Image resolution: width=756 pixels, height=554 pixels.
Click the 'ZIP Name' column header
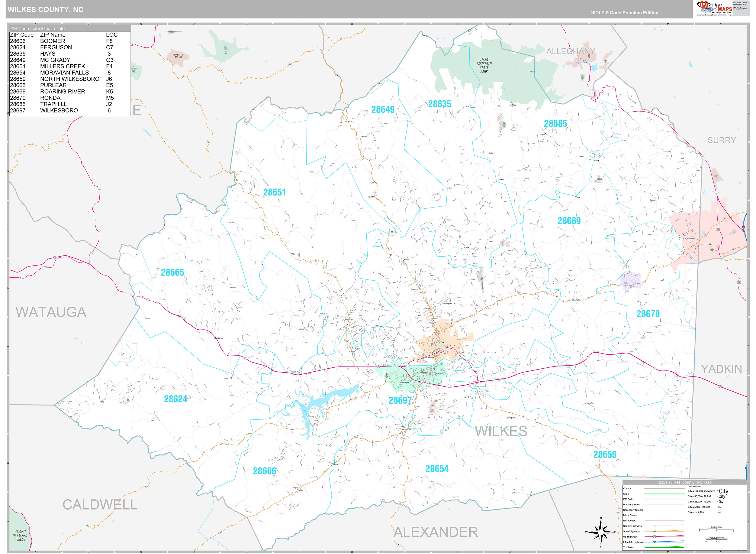tap(53, 35)
